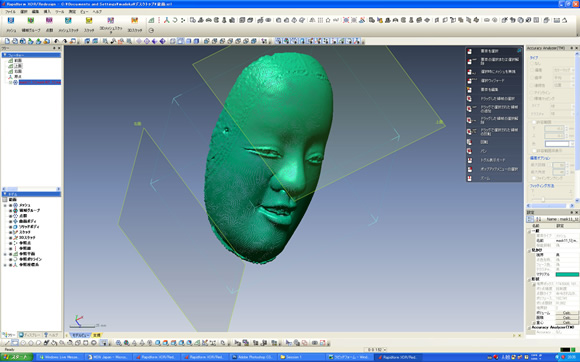
Task: Click the slider handle under フィッティング方法
Action: pos(543,199)
